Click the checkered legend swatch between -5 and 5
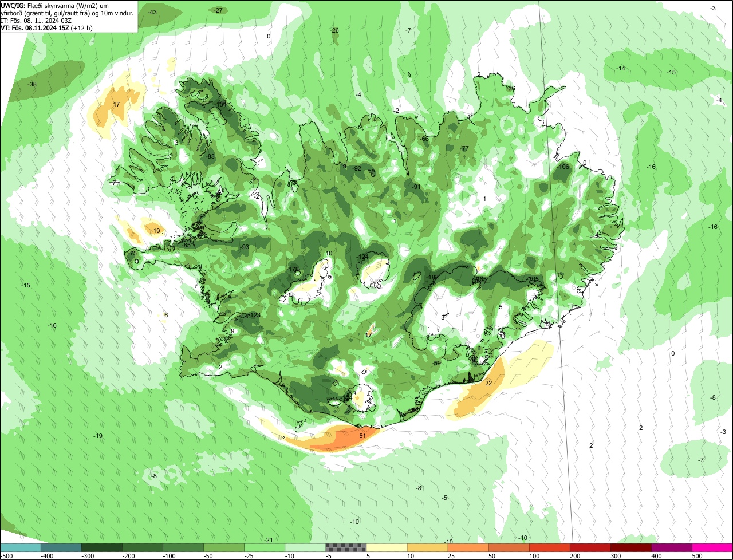Image resolution: width=733 pixels, height=560 pixels. pyautogui.click(x=346, y=547)
